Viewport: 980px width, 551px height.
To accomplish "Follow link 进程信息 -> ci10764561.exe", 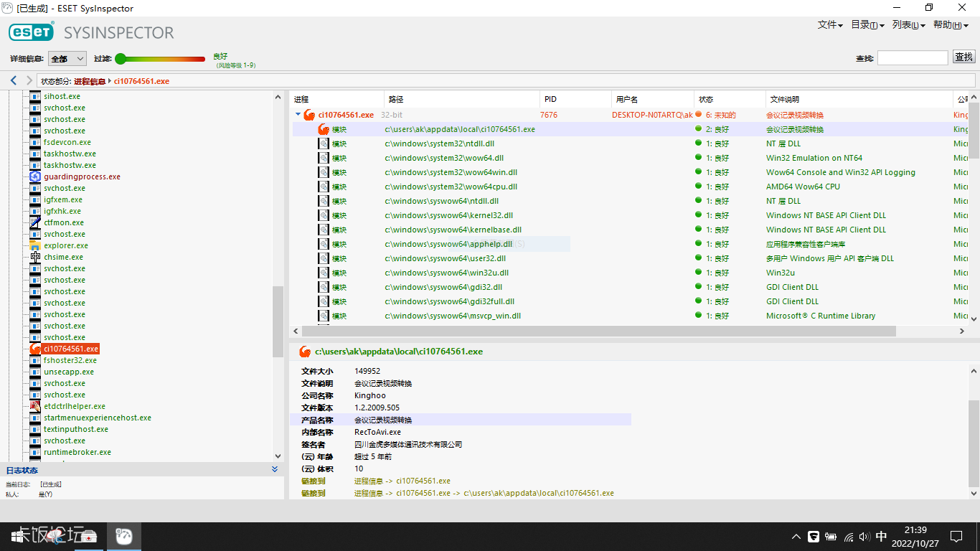I will click(402, 481).
